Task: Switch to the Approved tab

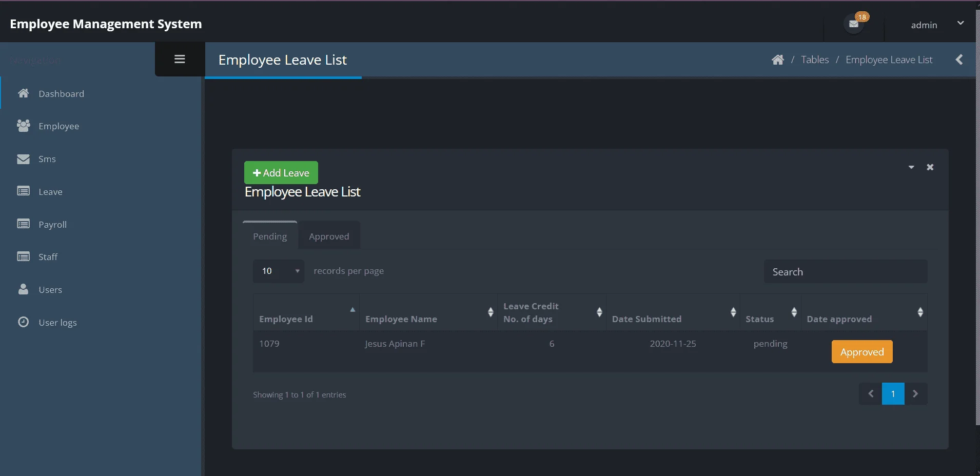Action: point(329,236)
